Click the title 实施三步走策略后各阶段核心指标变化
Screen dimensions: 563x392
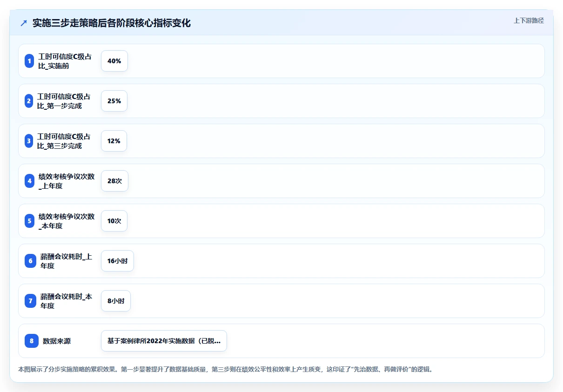pyautogui.click(x=112, y=23)
